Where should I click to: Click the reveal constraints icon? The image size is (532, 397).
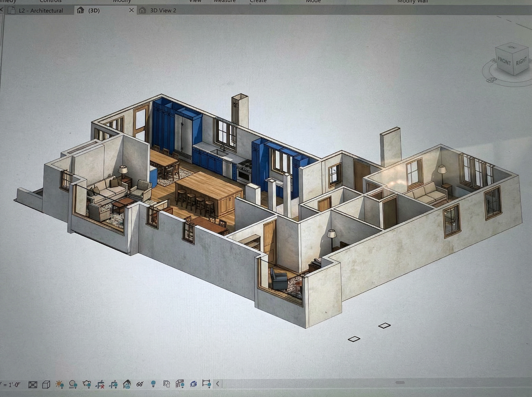(x=206, y=383)
